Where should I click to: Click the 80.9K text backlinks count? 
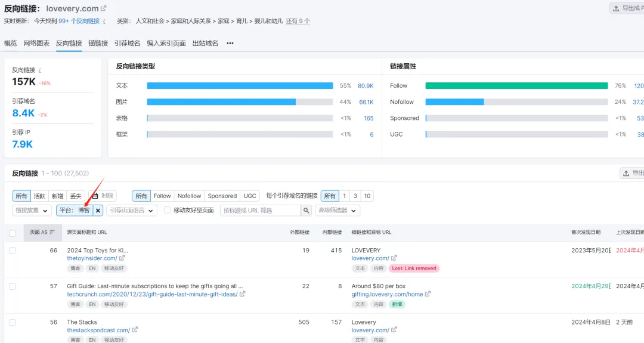pyautogui.click(x=366, y=86)
